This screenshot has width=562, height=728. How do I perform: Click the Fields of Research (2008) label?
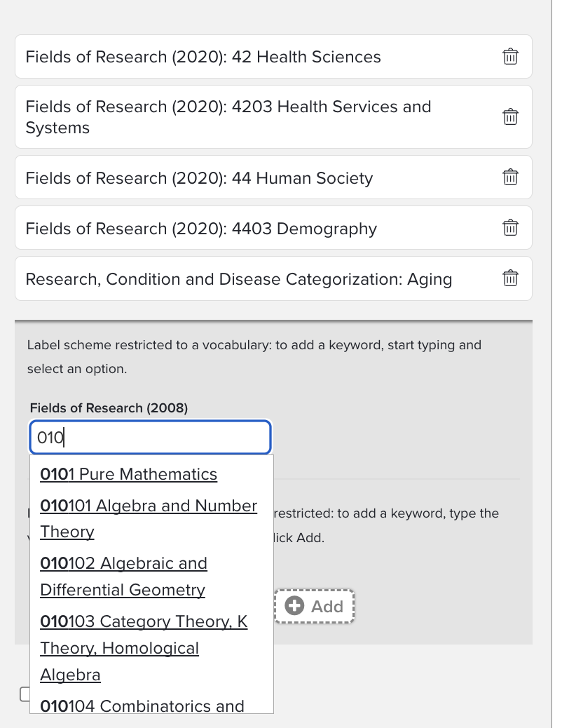pyautogui.click(x=109, y=407)
